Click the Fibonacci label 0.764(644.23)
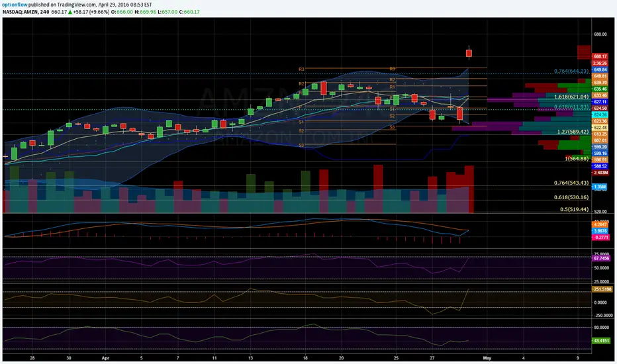This screenshot has height=364, width=617. (571, 71)
